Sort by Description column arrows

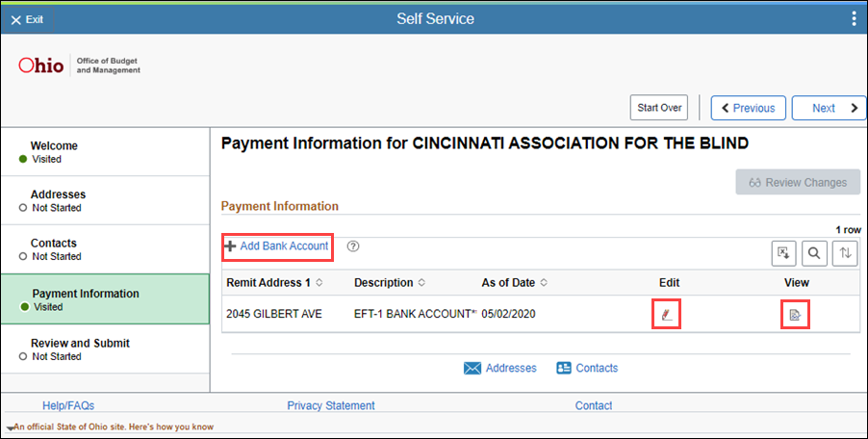[x=421, y=282]
